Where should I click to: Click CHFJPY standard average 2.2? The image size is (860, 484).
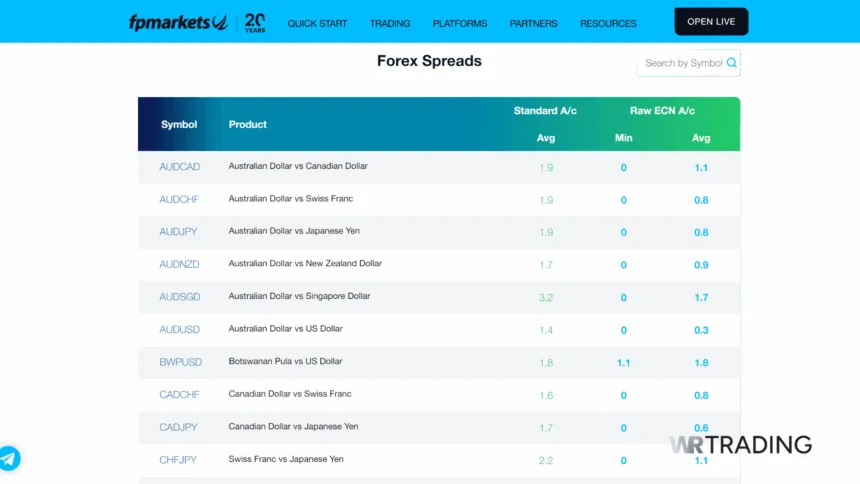tap(546, 460)
